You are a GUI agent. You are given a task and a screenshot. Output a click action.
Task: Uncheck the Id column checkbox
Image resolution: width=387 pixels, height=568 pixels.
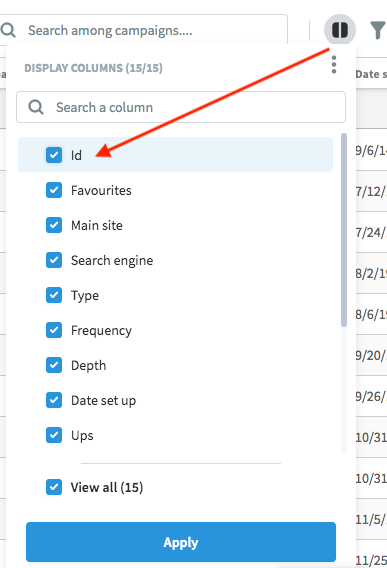click(54, 155)
